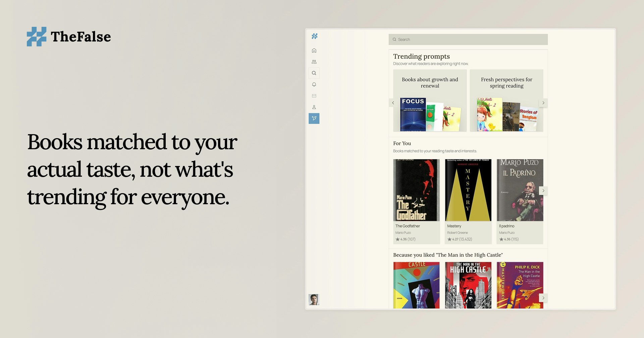The height and width of the screenshot is (338, 644).
Task: Click the 'For You' section heading
Action: 402,144
